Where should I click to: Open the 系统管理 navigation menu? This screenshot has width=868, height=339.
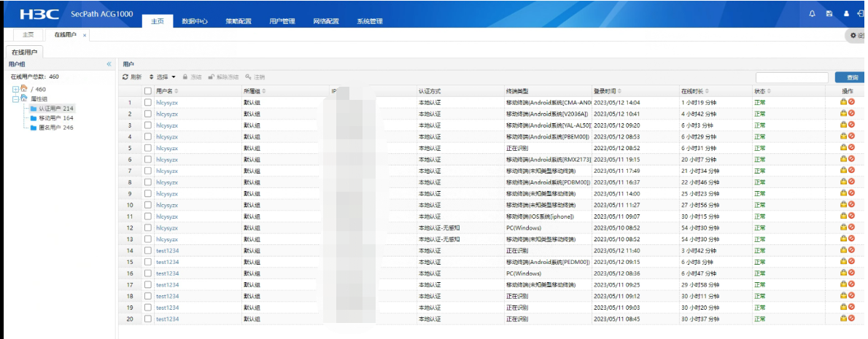click(x=370, y=21)
